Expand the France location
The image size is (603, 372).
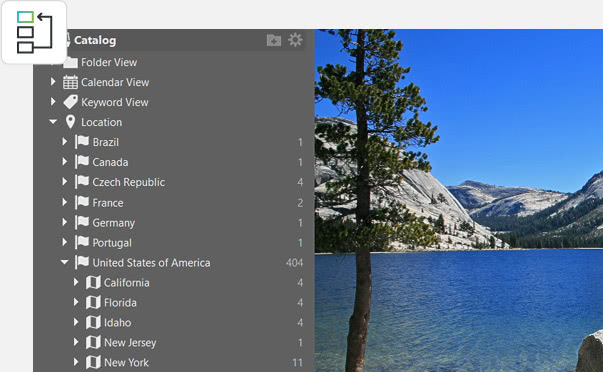[65, 202]
